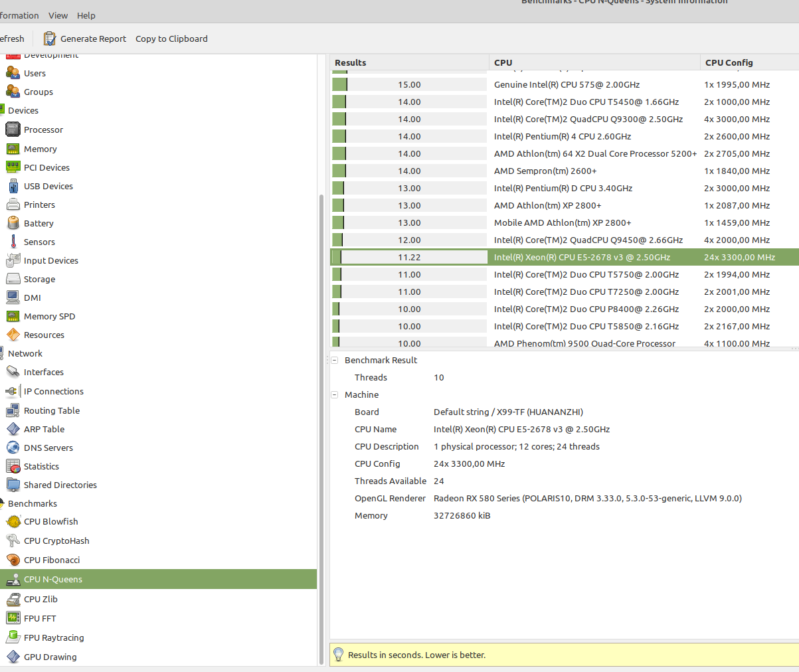Select the FPU FFT icon
Screen dimensions: 799x672
pos(13,618)
